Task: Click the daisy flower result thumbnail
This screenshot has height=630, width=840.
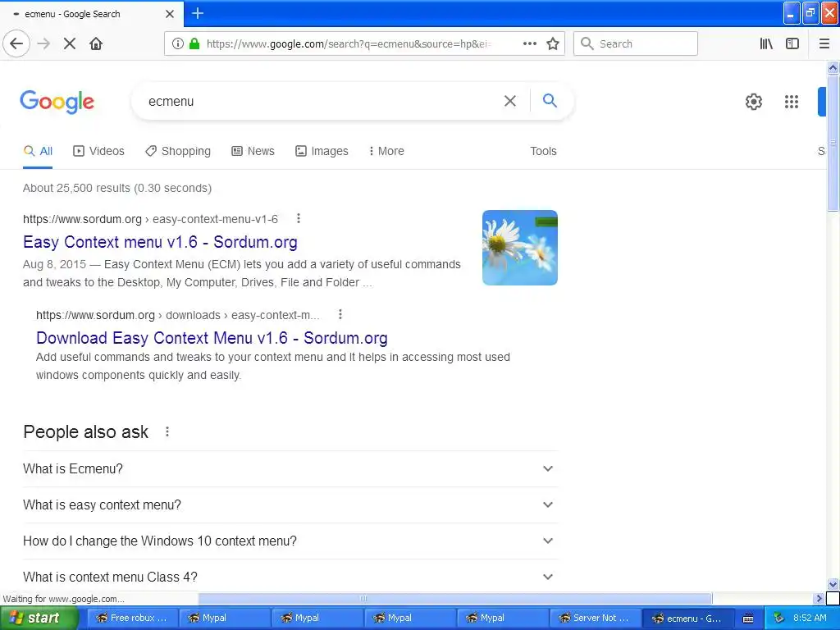Action: (519, 248)
